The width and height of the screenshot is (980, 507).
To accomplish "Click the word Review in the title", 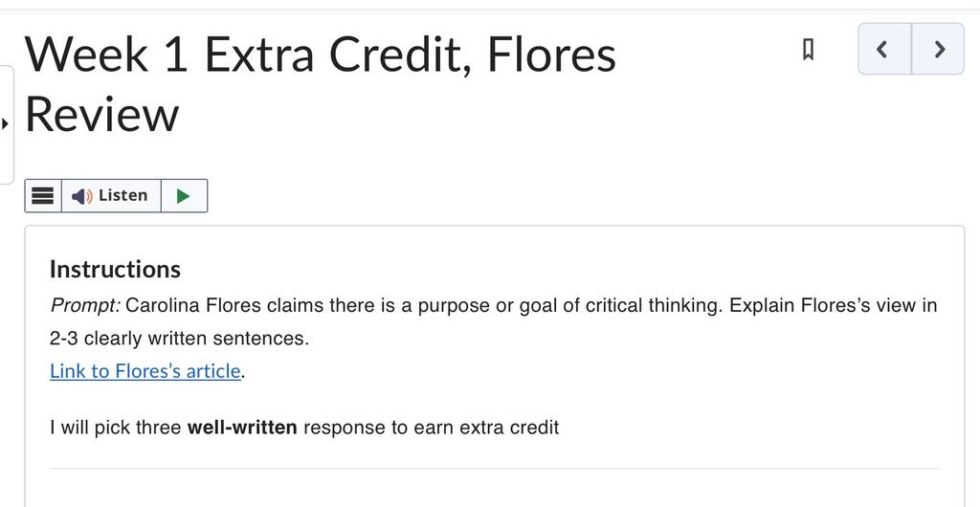I will pyautogui.click(x=101, y=115).
